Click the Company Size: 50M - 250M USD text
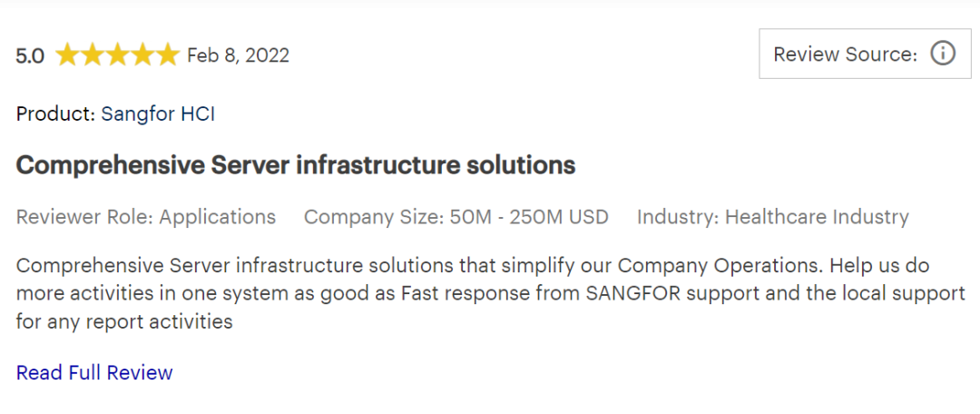The width and height of the screenshot is (980, 414). pos(456,217)
